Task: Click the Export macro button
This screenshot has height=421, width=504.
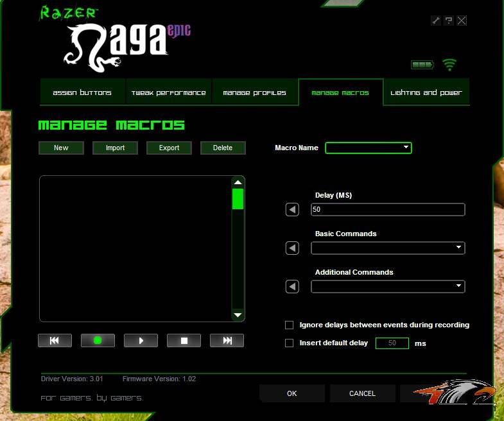Action: 169,148
